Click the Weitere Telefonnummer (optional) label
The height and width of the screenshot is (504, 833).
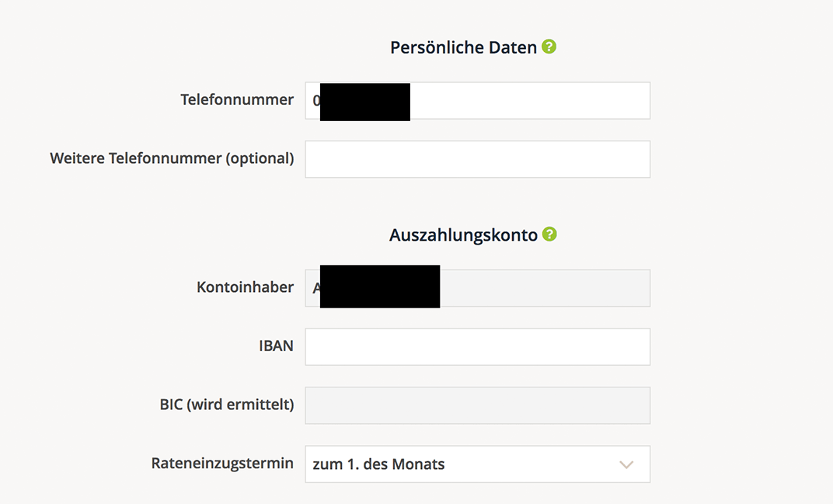click(172, 158)
